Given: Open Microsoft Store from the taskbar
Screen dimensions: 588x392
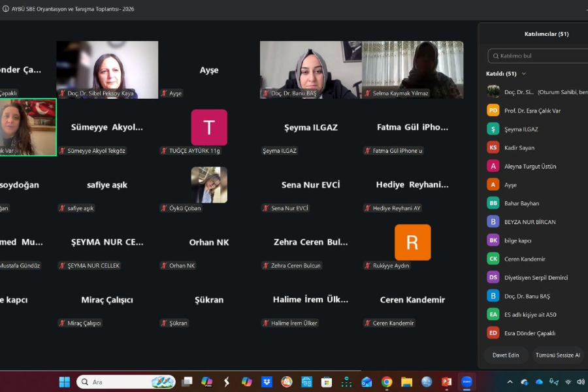Looking at the screenshot, I should tap(327, 382).
